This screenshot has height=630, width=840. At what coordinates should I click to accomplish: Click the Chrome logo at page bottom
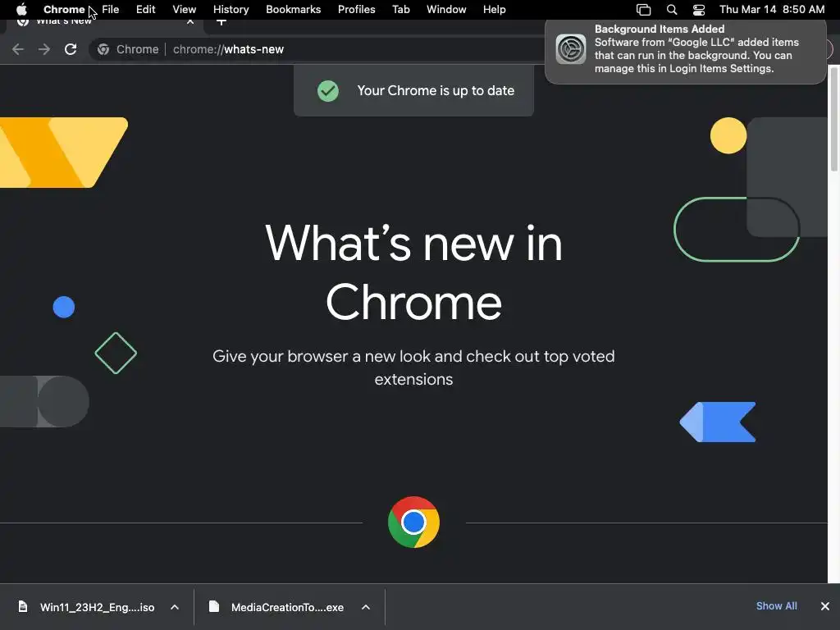pos(413,522)
